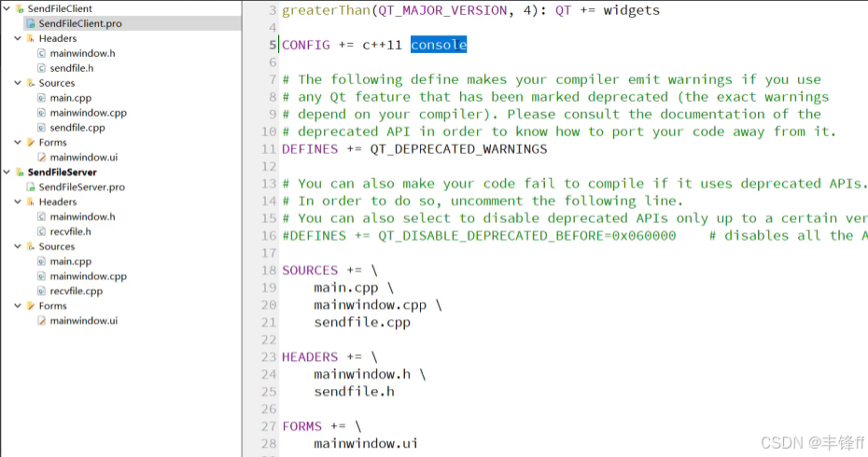Click the recvfile.h file icon
Image resolution: width=868 pixels, height=457 pixels.
(x=41, y=231)
